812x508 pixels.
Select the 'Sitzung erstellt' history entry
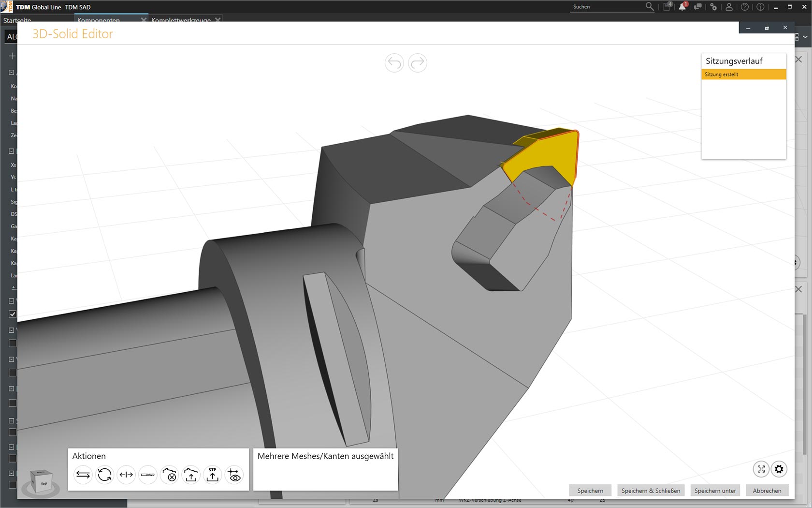pos(743,75)
